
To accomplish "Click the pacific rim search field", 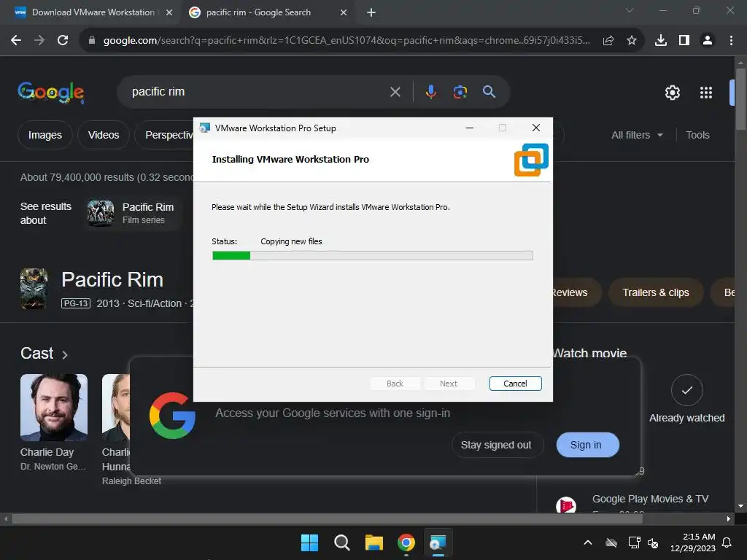I will click(x=258, y=92).
